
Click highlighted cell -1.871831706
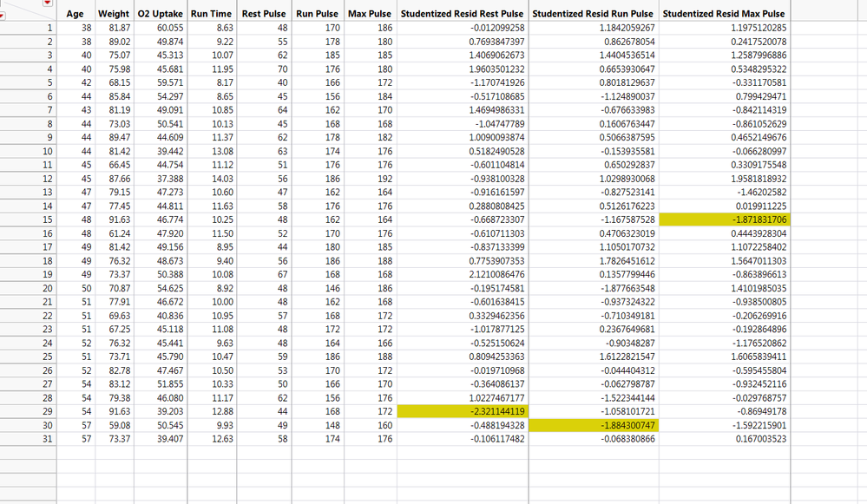[725, 220]
